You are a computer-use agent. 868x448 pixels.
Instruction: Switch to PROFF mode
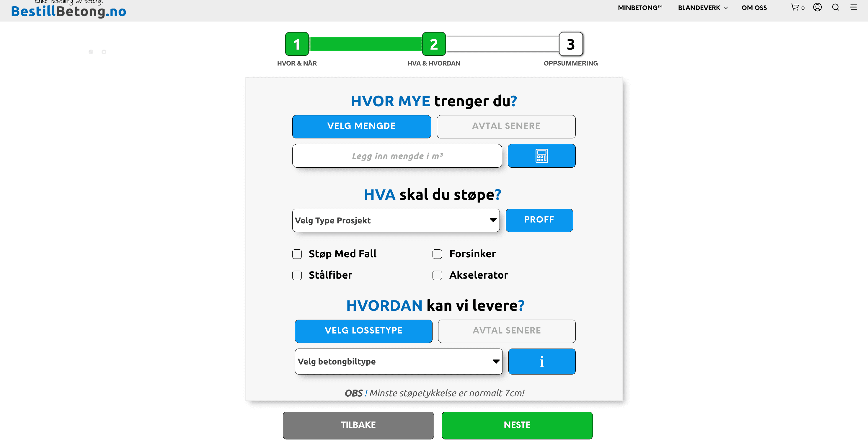tap(539, 220)
